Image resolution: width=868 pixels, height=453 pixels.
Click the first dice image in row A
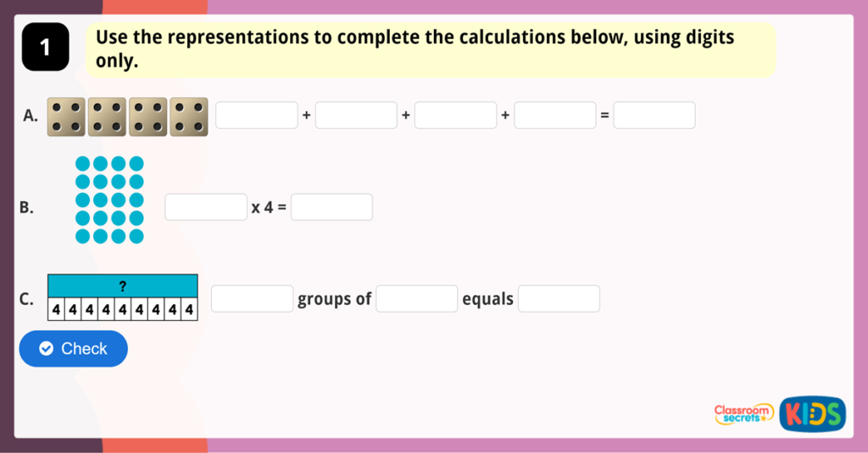coord(66,117)
